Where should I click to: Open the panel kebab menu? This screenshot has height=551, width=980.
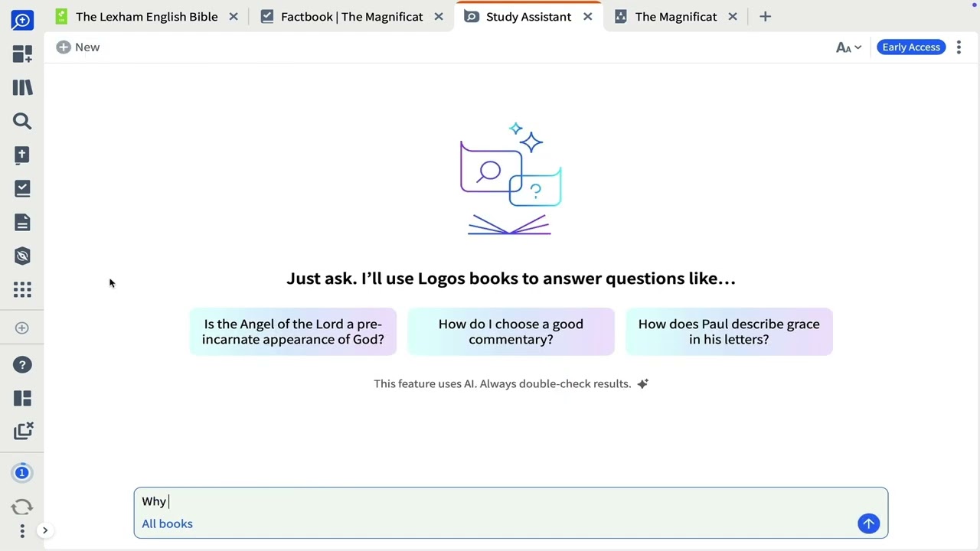959,47
